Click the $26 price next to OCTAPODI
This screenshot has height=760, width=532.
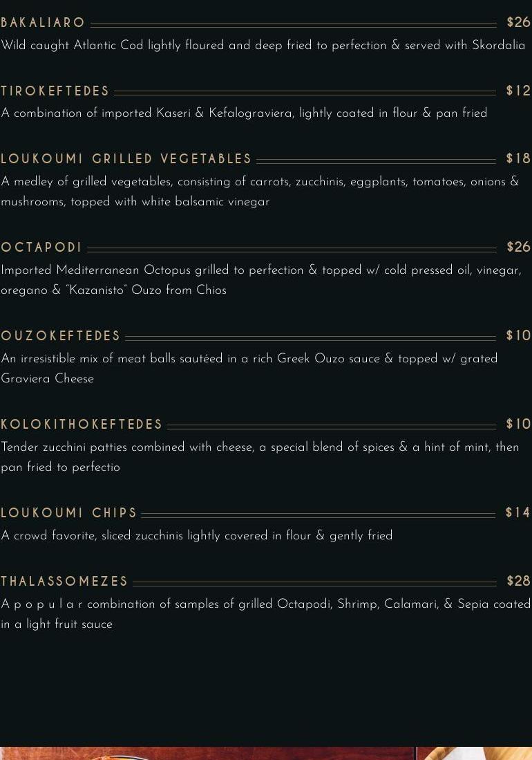(518, 248)
